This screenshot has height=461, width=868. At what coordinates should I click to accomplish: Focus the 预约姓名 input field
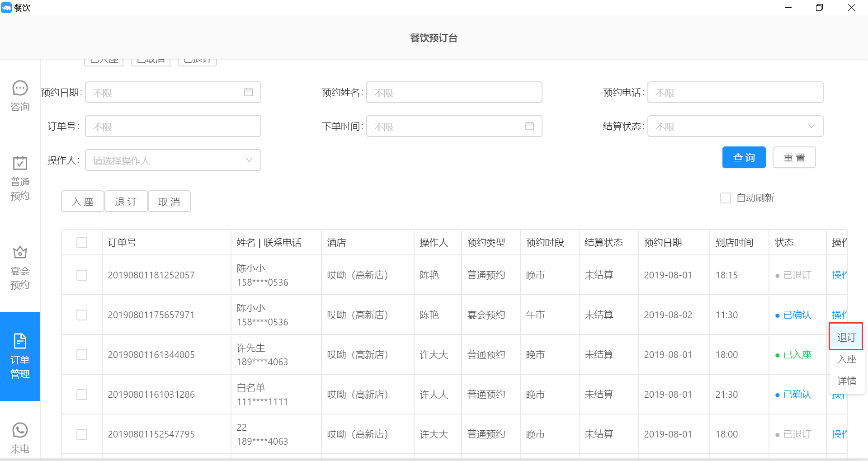pyautogui.click(x=454, y=92)
